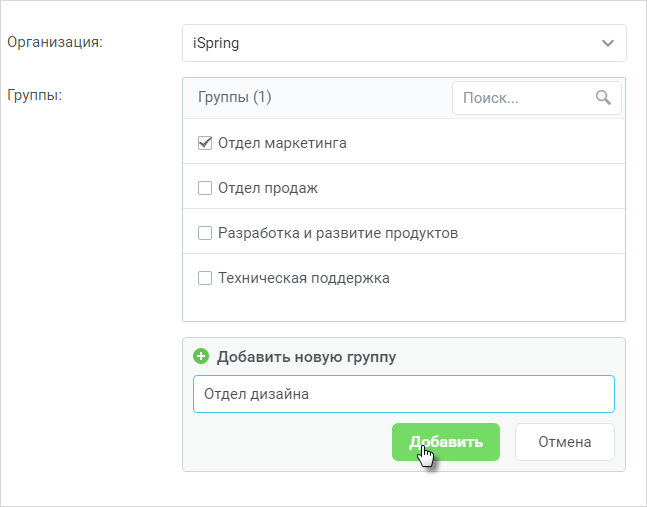647x507 pixels.
Task: Open the Организация dropdown arrow
Action: 608,43
